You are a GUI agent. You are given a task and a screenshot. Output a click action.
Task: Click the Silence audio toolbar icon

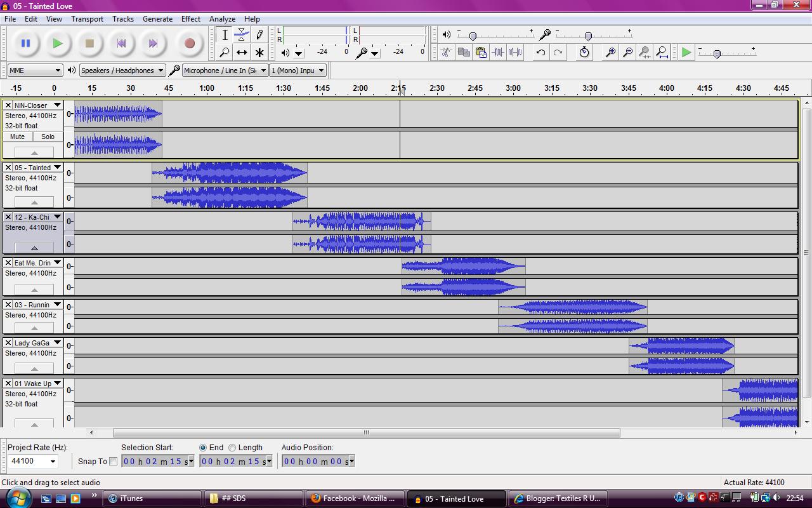[x=515, y=52]
